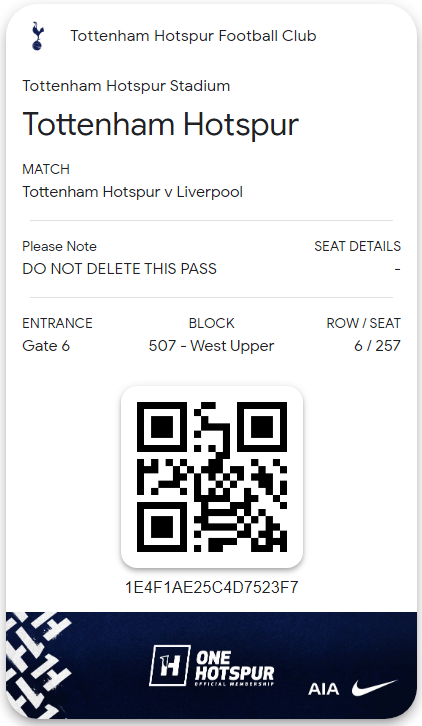Tap the Tottenham Hotspur Stadium venue text
Screen dimensions: 422x726
click(126, 86)
